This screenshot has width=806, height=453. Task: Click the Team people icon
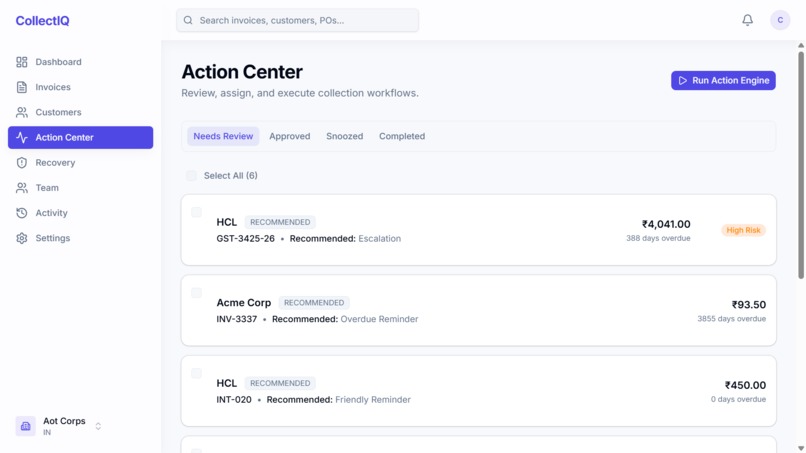point(22,188)
